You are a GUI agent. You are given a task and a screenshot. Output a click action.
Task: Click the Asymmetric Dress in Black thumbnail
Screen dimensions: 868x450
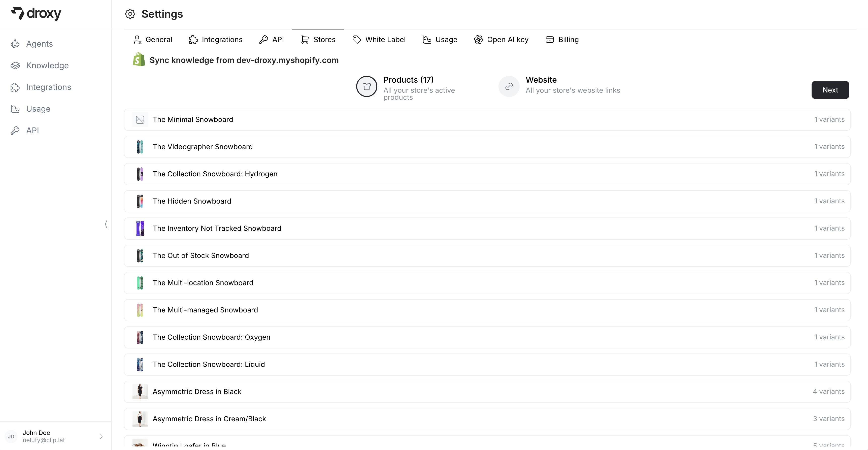point(140,391)
